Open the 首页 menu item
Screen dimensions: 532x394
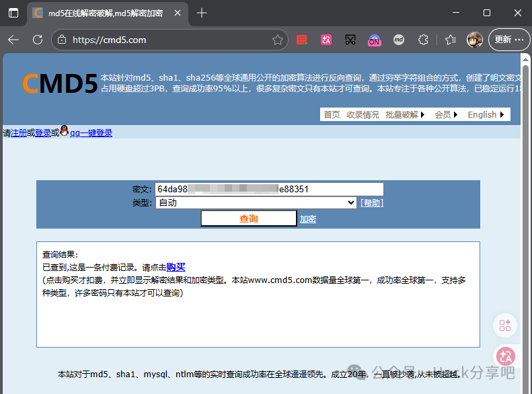(332, 114)
